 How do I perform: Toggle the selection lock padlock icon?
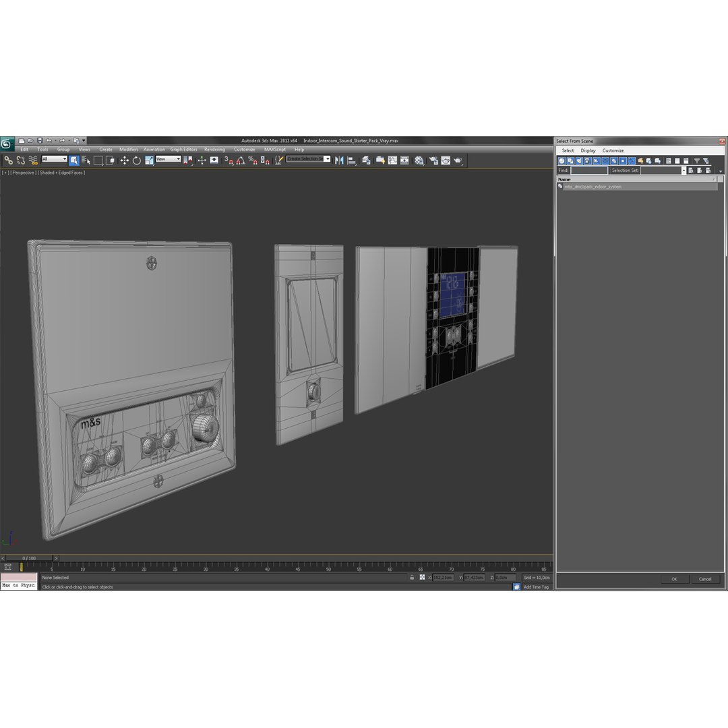click(412, 578)
